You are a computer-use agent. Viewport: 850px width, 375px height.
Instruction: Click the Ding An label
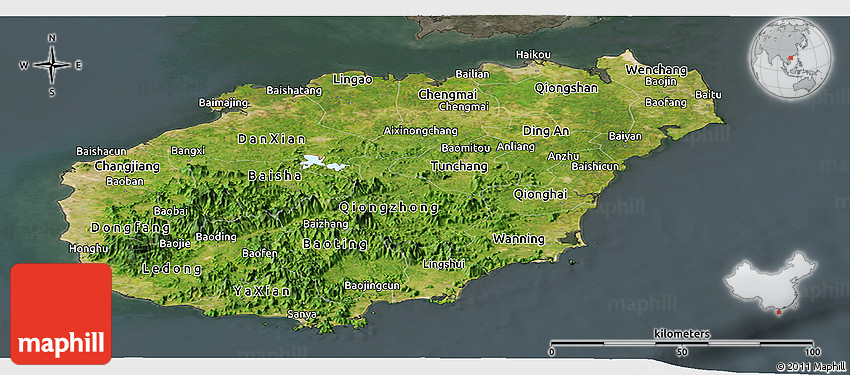tap(546, 131)
